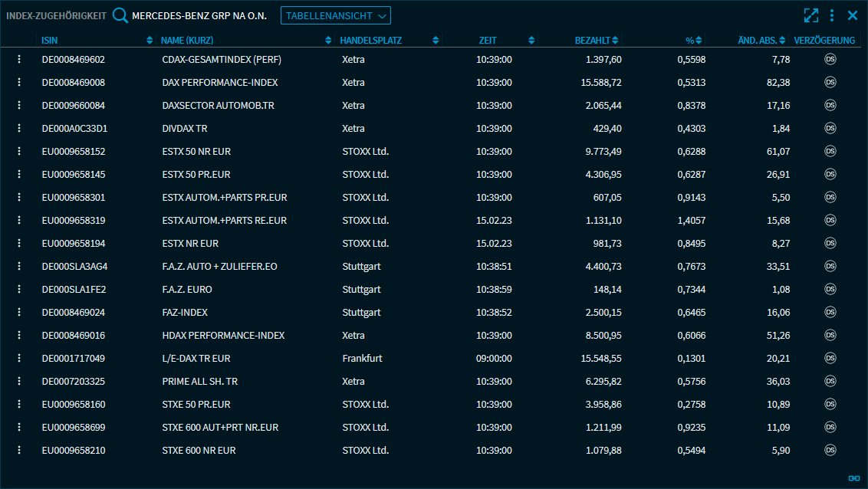
Task: Open row menu for DAX PERFORMANCE-INDEX
Action: pyautogui.click(x=19, y=82)
